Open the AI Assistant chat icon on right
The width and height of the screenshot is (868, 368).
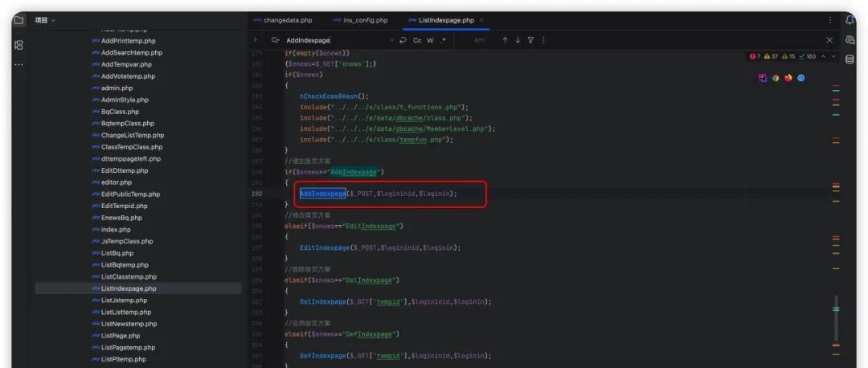pos(850,40)
